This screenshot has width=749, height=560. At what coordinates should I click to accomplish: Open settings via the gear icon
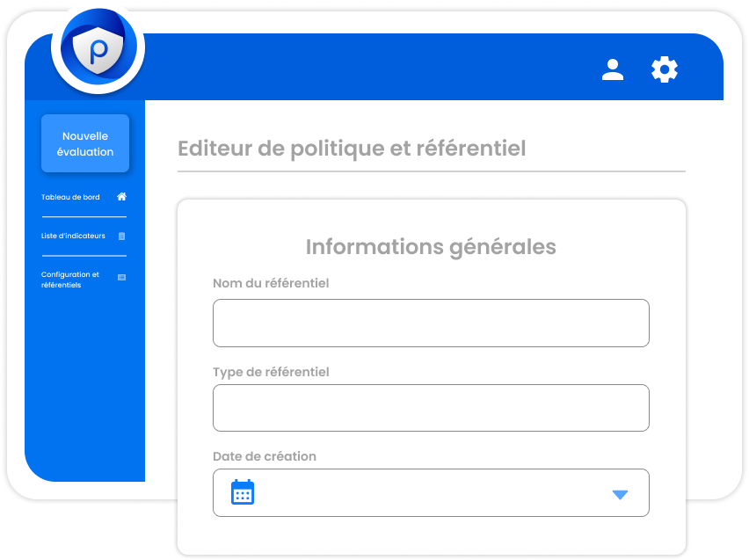[665, 69]
